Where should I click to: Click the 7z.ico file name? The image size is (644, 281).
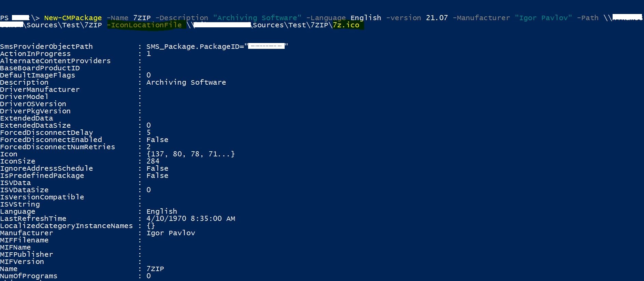tap(346, 25)
